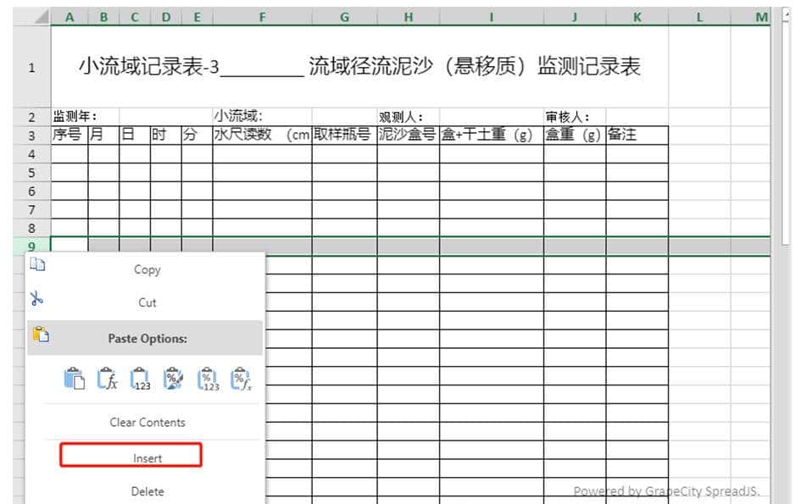
Task: Click the Copy menu label
Action: [x=146, y=269]
